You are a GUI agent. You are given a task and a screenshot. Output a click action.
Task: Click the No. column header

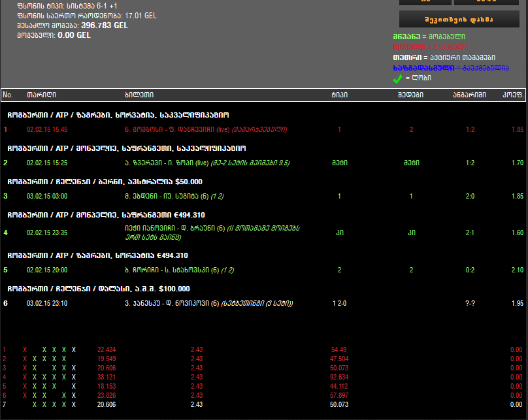[8, 95]
